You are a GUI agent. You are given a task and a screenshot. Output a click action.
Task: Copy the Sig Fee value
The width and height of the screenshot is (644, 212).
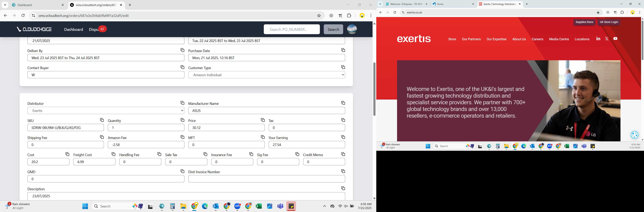point(297,154)
